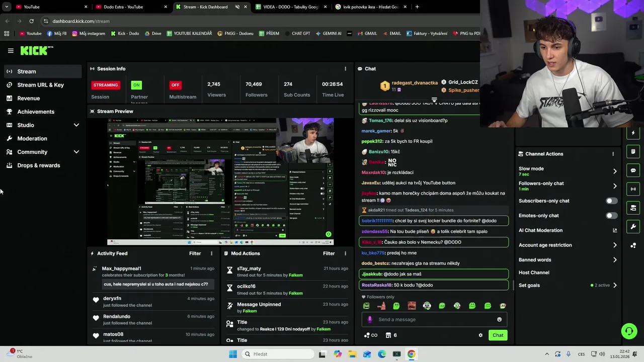The width and height of the screenshot is (644, 362).
Task: Toggle the Multistream OFF indicator
Action: 175,85
